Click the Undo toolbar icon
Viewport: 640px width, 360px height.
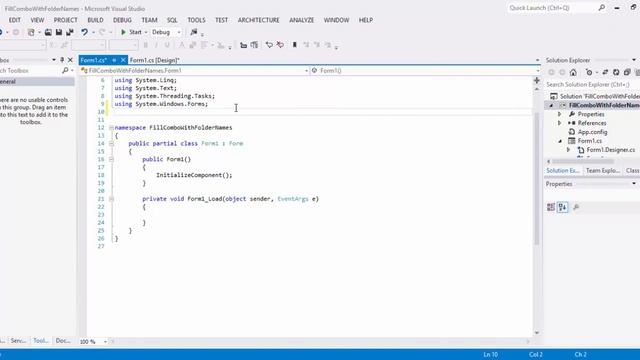click(x=84, y=32)
